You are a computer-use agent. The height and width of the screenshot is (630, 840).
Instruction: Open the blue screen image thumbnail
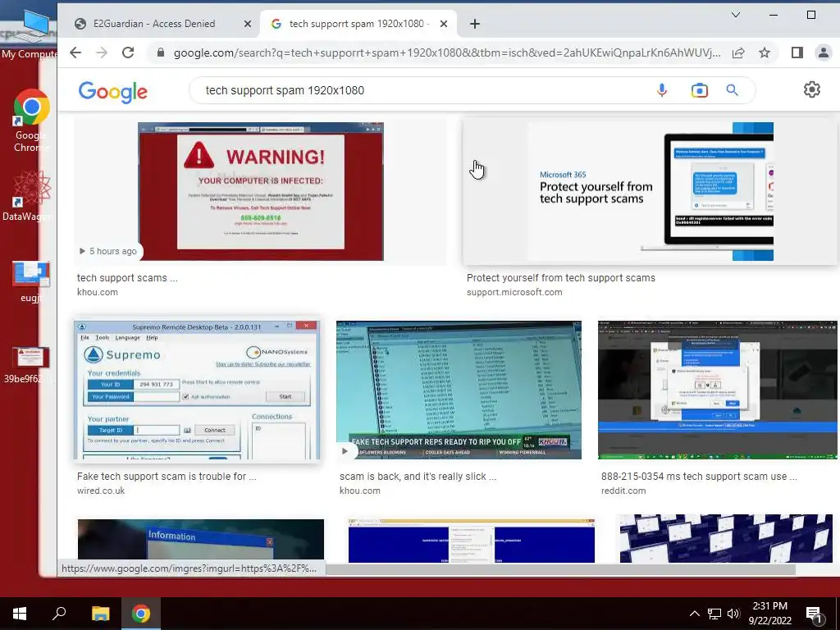[472, 540]
